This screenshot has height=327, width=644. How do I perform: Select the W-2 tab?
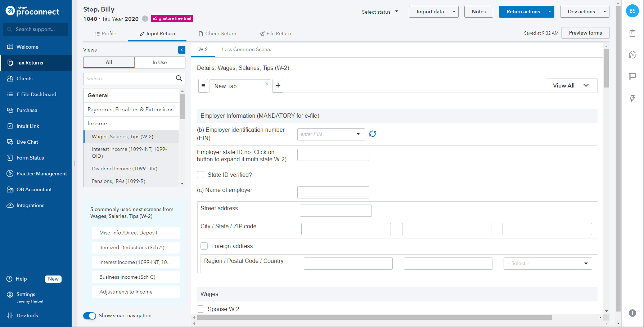(x=203, y=49)
